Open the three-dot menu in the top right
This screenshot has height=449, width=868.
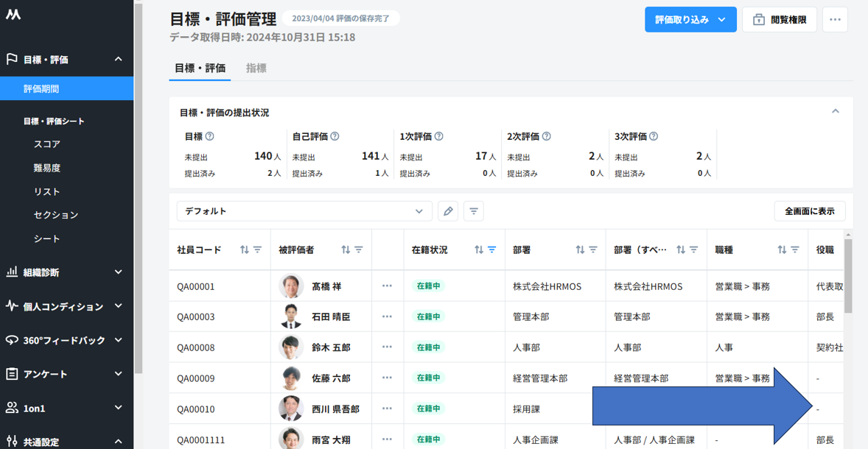[834, 20]
